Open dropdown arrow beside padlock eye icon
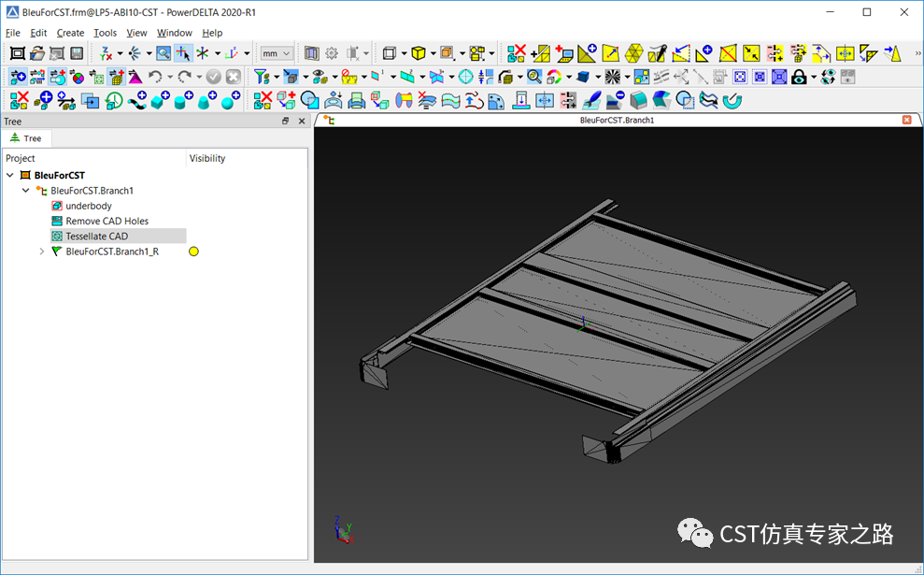 (x=814, y=77)
